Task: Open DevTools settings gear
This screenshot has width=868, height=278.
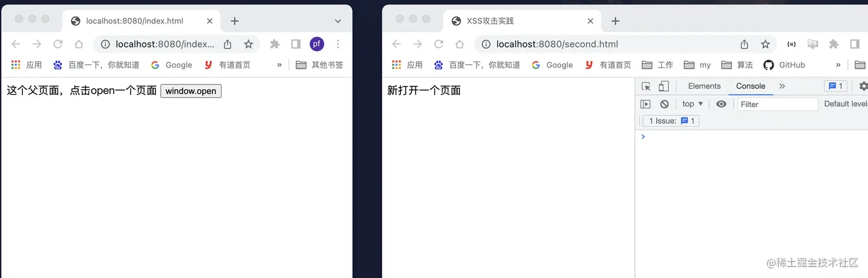Action: [x=863, y=86]
